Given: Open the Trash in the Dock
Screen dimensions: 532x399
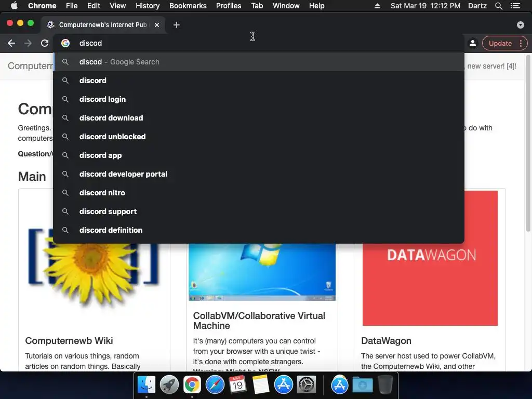Looking at the screenshot, I should pyautogui.click(x=385, y=385).
